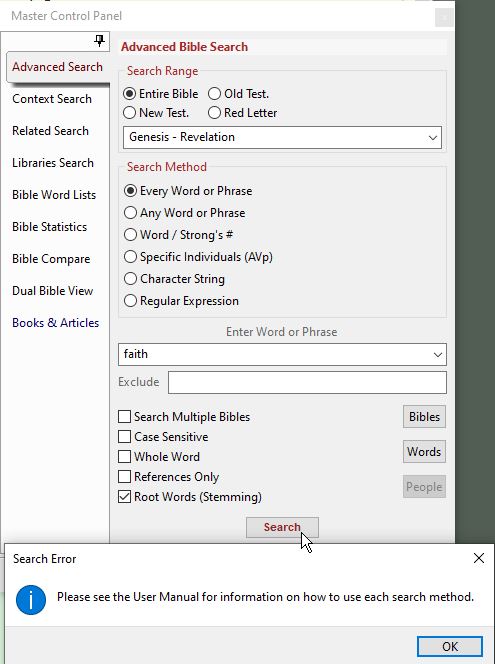Click the red Search button

[x=282, y=527]
